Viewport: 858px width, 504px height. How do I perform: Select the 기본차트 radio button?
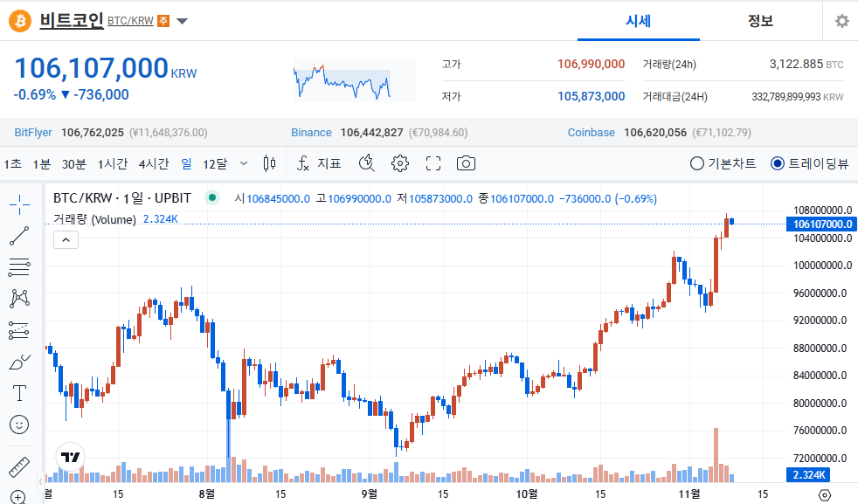[x=696, y=163]
